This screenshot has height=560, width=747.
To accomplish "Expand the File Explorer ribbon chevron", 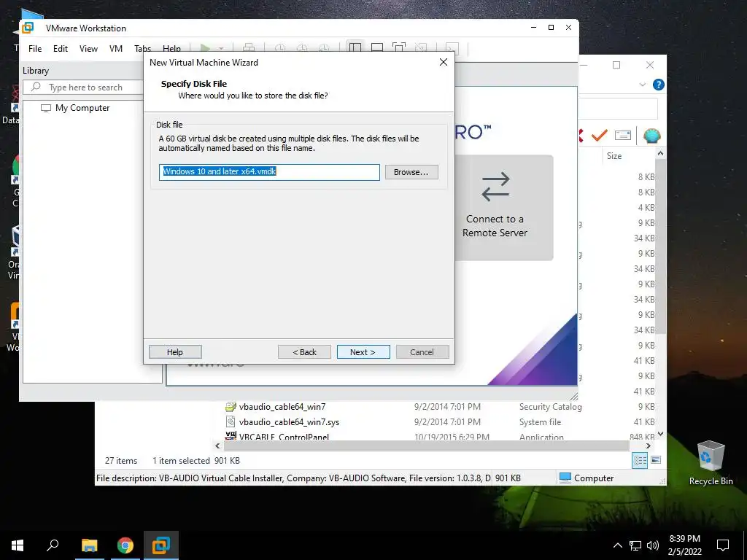I will pyautogui.click(x=642, y=85).
